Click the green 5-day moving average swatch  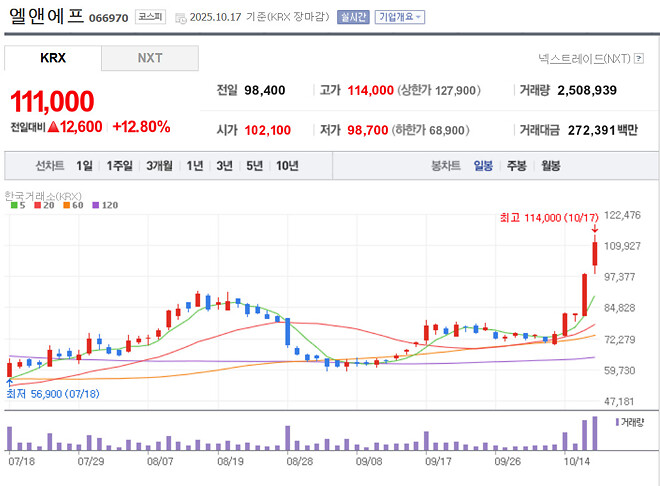coord(14,205)
